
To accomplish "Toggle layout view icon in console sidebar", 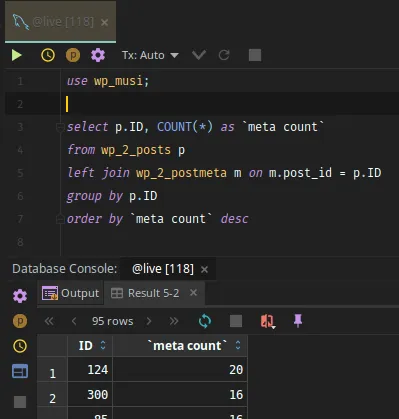I will coord(20,371).
